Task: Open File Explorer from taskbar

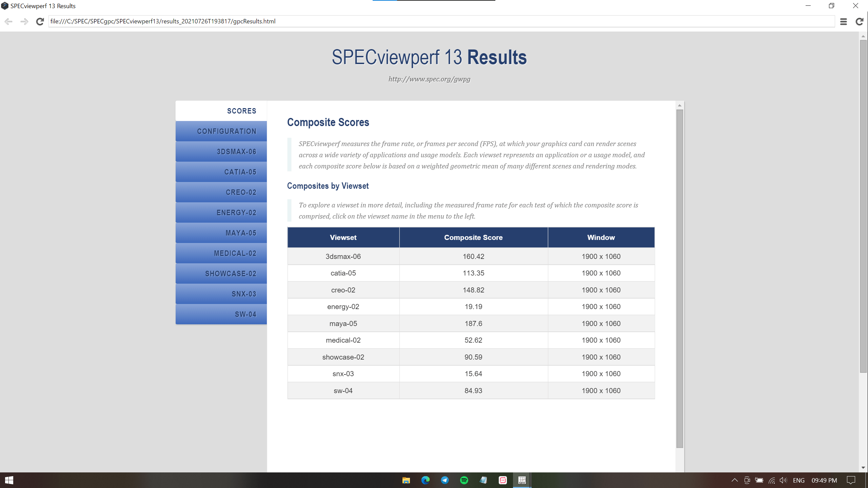Action: [x=406, y=480]
